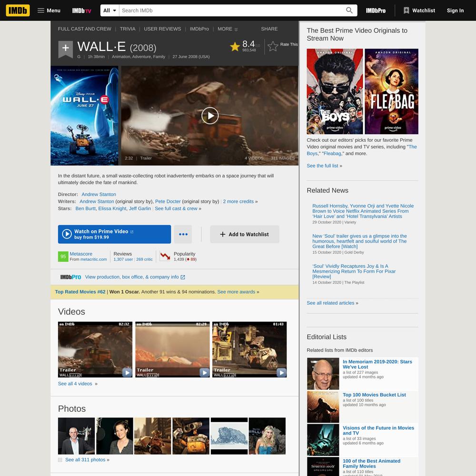Open In Memoriam list thumbnail image

point(323,373)
